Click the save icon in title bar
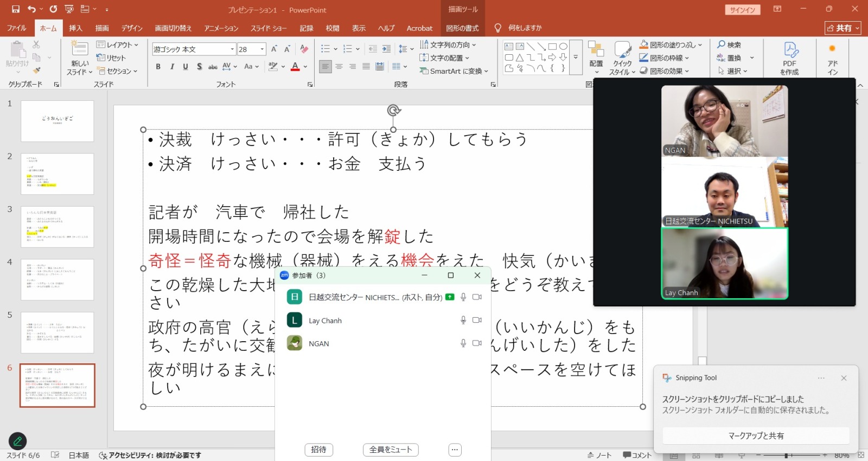The height and width of the screenshot is (461, 868). [x=16, y=9]
